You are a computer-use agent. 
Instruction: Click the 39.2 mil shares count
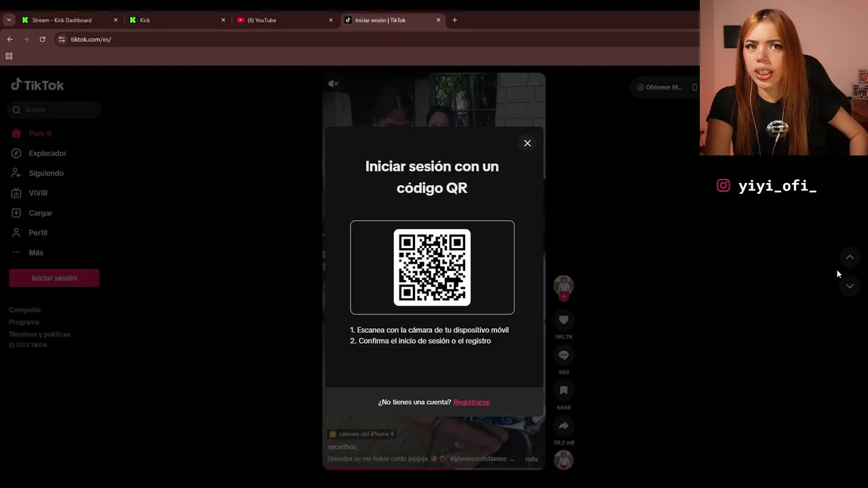click(564, 443)
